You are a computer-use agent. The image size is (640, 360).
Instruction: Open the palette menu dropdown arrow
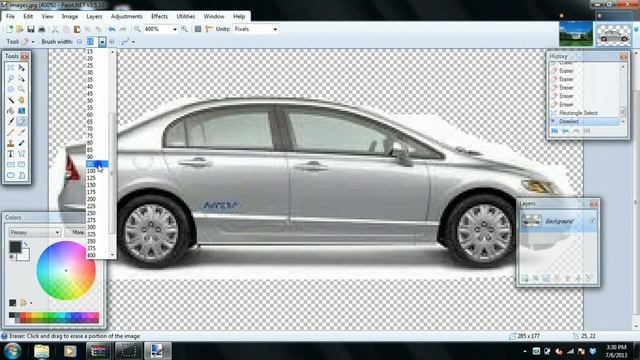tap(31, 303)
